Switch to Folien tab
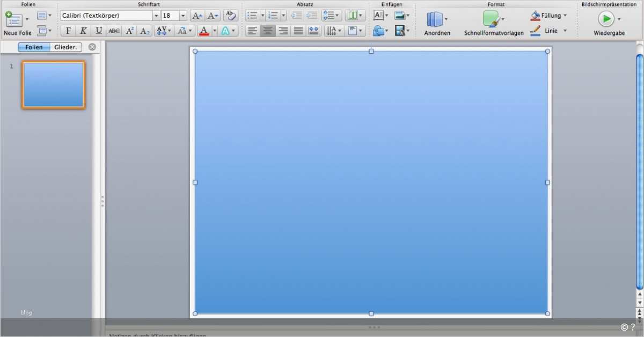The height and width of the screenshot is (337, 644). pyautogui.click(x=34, y=47)
